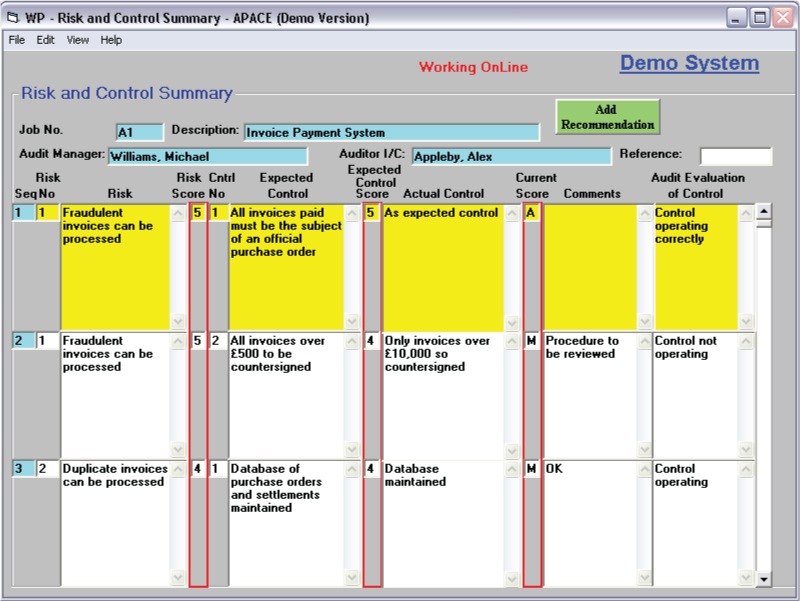800x601 pixels.
Task: Click the Auditor I/C field Appleby, Alex
Action: pyautogui.click(x=510, y=156)
